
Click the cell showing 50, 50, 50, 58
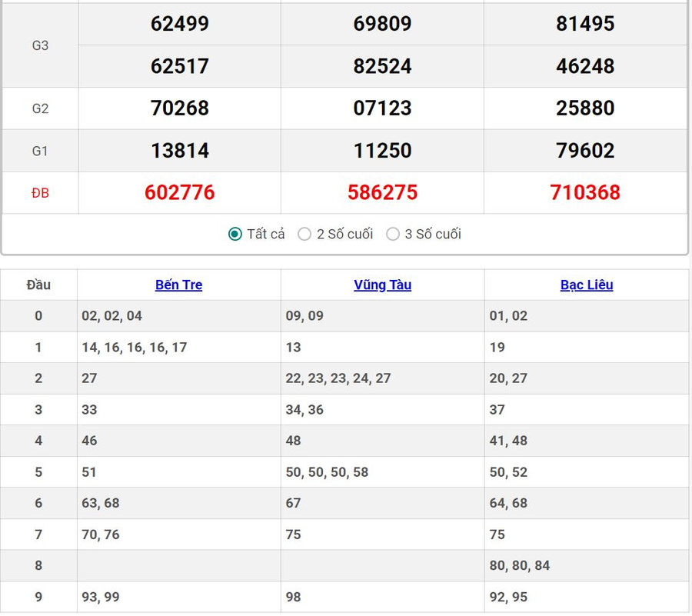pyautogui.click(x=327, y=472)
